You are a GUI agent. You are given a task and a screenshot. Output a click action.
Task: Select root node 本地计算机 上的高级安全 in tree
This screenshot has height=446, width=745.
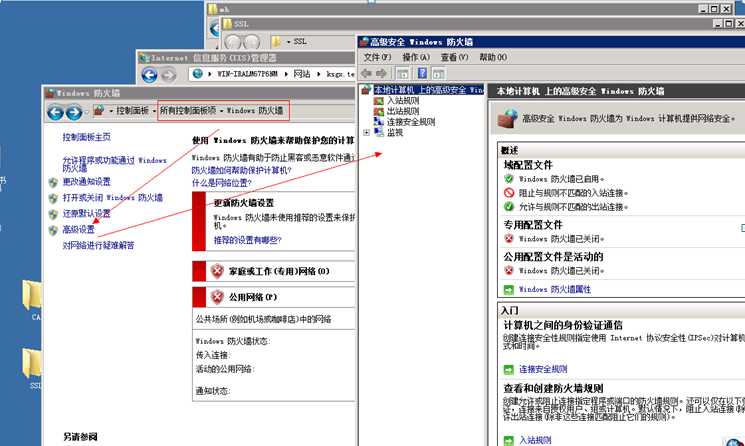click(429, 90)
